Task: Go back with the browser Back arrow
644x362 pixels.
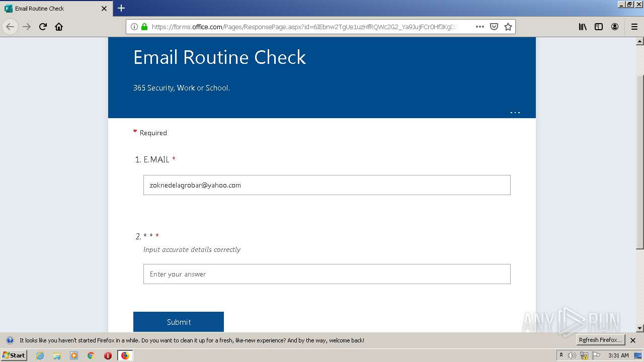Action: tap(10, 27)
